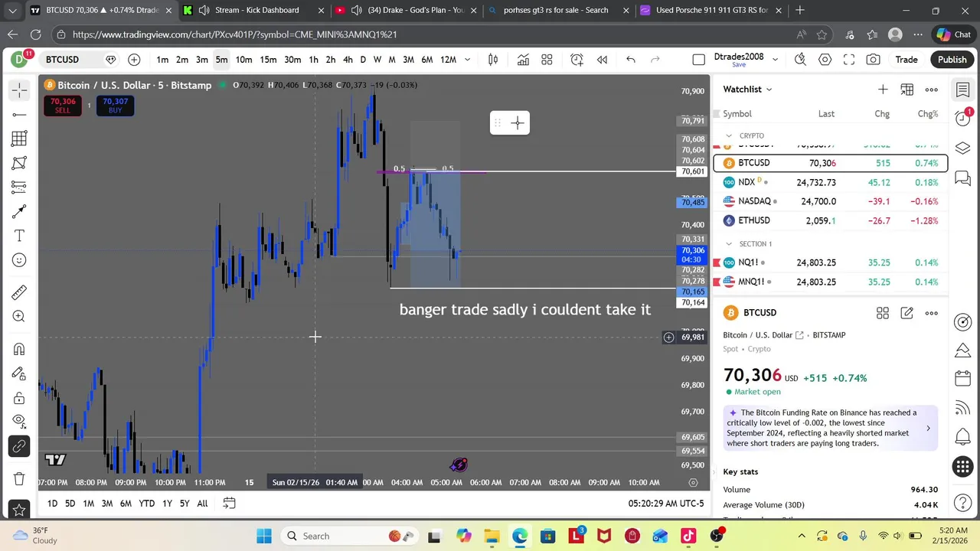
Task: Select the brush drawing tool
Action: (19, 212)
